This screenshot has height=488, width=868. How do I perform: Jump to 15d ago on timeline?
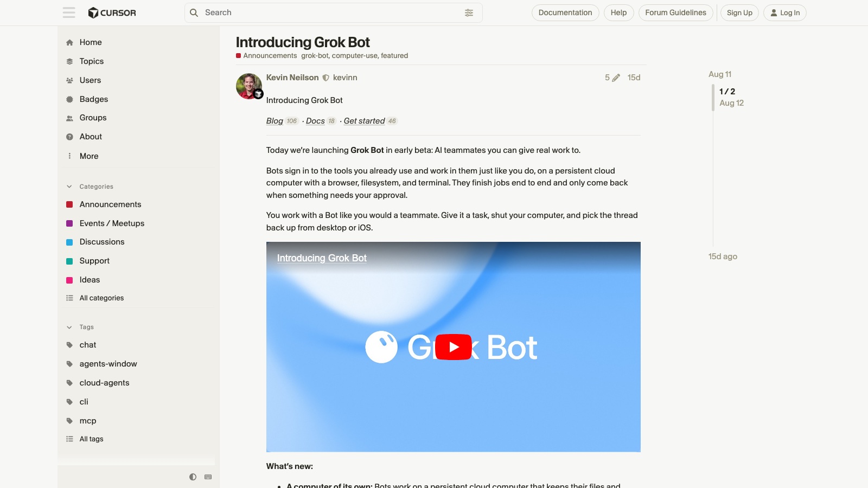tap(723, 256)
